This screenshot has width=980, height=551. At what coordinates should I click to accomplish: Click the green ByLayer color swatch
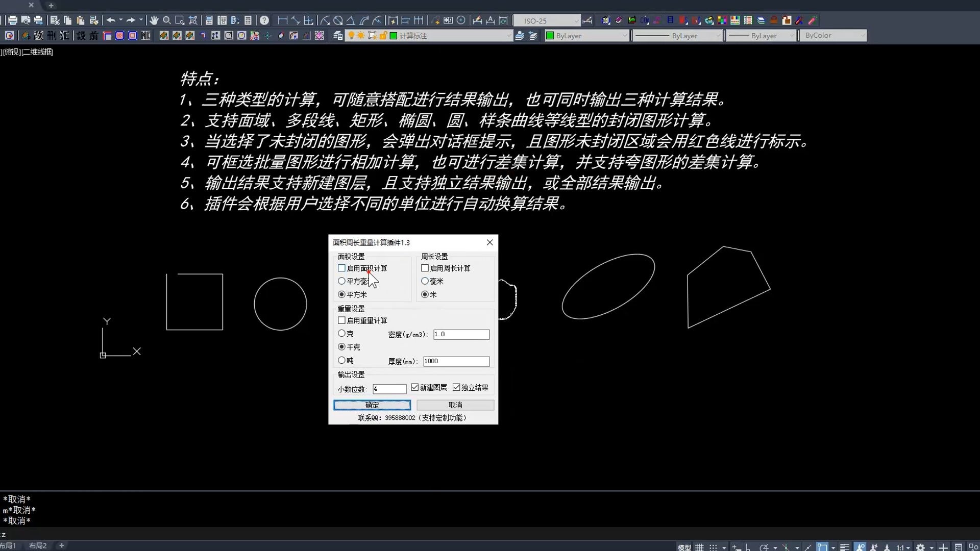coord(550,36)
